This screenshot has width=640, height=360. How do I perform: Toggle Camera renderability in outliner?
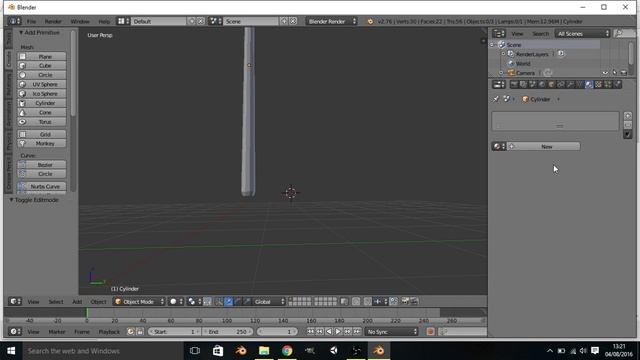click(x=624, y=73)
